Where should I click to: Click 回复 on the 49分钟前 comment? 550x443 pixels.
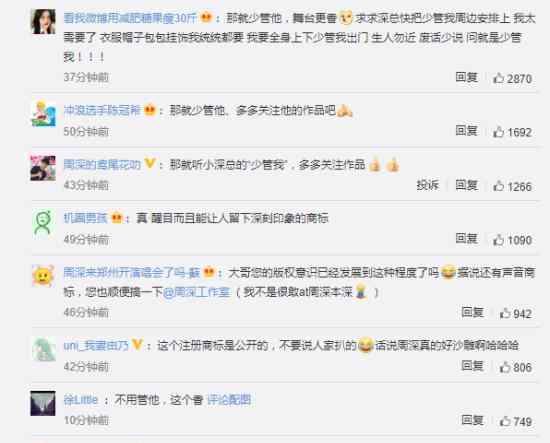point(467,239)
